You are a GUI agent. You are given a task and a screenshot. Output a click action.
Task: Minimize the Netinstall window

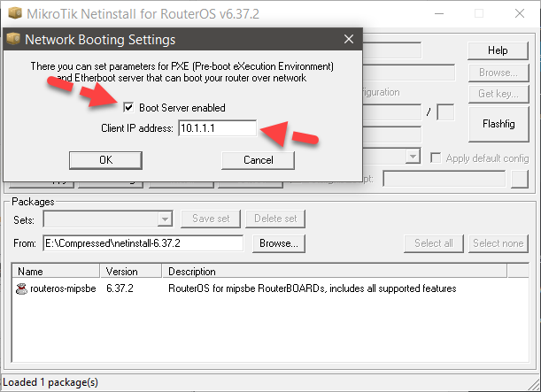(439, 13)
